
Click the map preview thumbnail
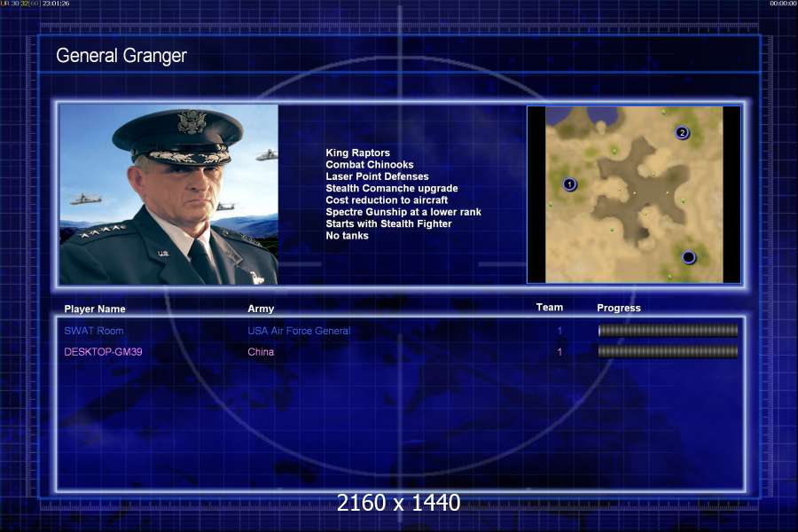pyautogui.click(x=634, y=194)
